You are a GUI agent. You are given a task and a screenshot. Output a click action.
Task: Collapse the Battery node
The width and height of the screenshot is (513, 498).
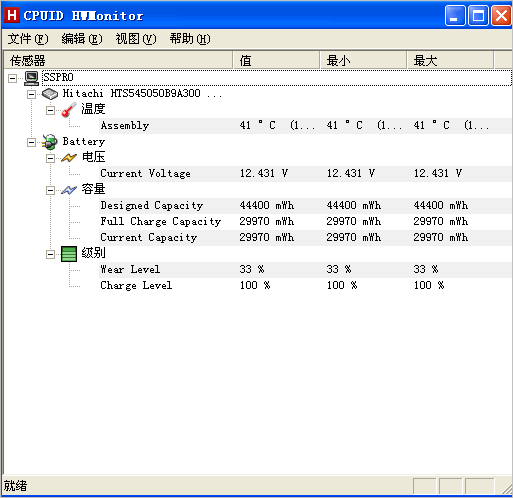[x=31, y=142]
